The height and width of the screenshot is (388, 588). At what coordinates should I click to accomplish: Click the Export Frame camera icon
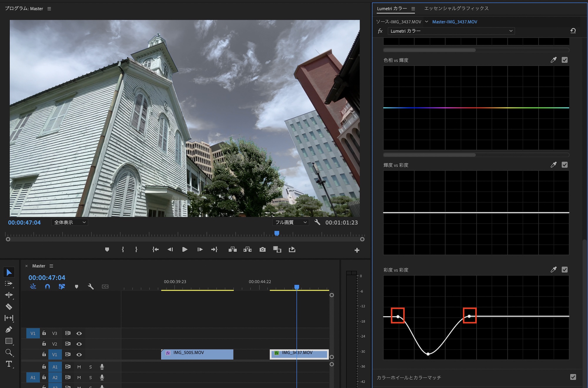(x=262, y=249)
